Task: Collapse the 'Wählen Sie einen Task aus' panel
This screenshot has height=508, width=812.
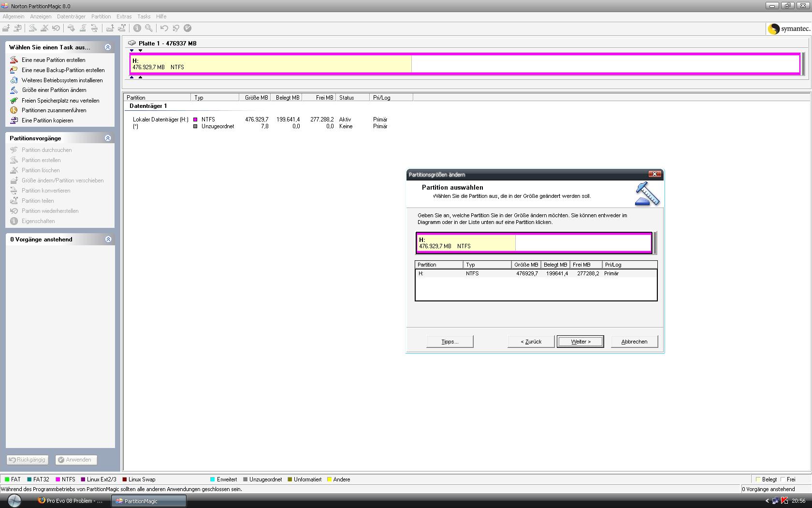Action: 108,47
